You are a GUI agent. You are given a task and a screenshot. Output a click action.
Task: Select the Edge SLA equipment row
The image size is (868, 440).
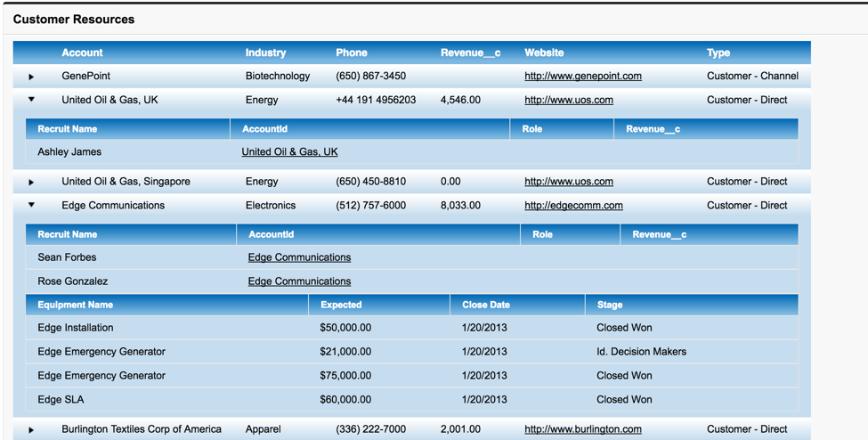[x=412, y=400]
